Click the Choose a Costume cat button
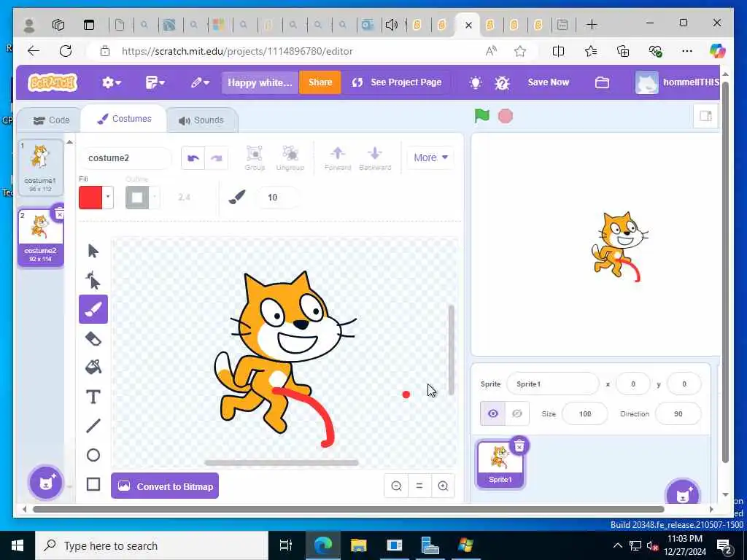The image size is (747, 560). 46,483
